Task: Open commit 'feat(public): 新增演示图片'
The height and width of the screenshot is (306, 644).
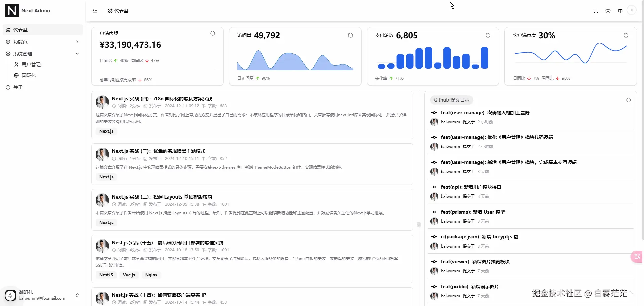Action: click(x=470, y=287)
